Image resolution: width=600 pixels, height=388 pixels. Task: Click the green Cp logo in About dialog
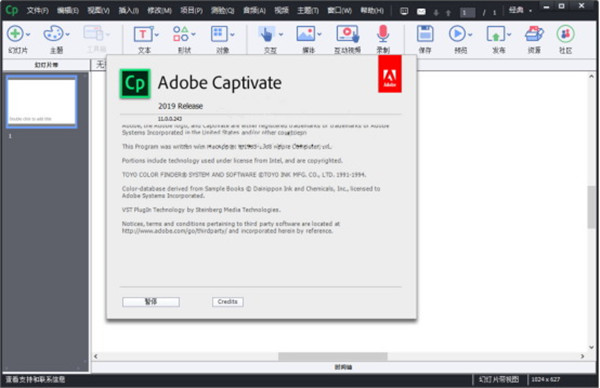pyautogui.click(x=135, y=83)
